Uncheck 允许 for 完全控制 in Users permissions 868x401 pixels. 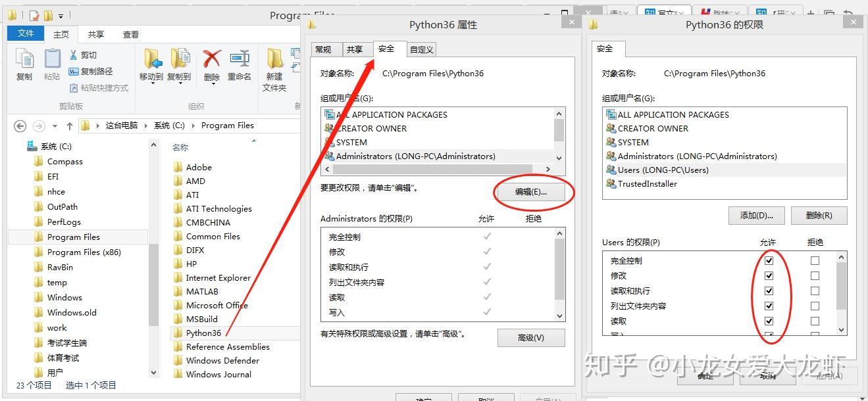coord(769,260)
